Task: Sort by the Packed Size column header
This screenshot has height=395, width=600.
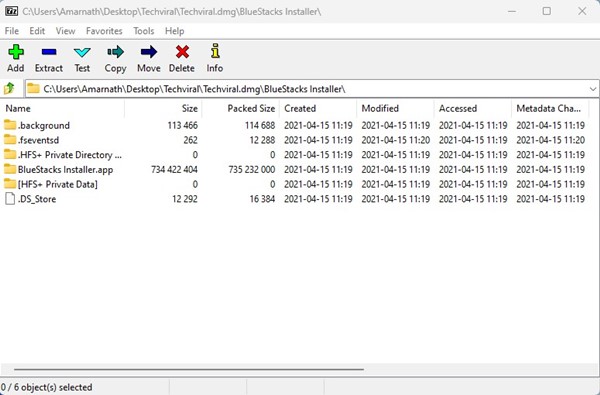Action: click(241, 109)
